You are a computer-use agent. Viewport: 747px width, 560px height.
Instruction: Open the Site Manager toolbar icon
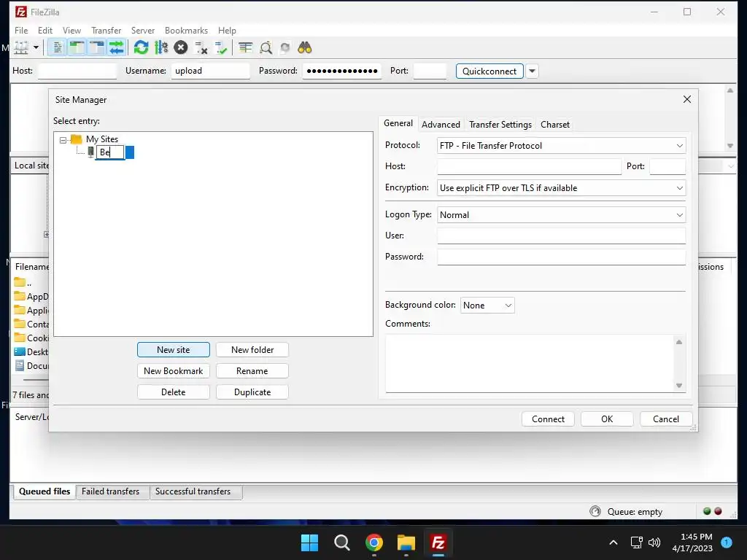tap(21, 47)
